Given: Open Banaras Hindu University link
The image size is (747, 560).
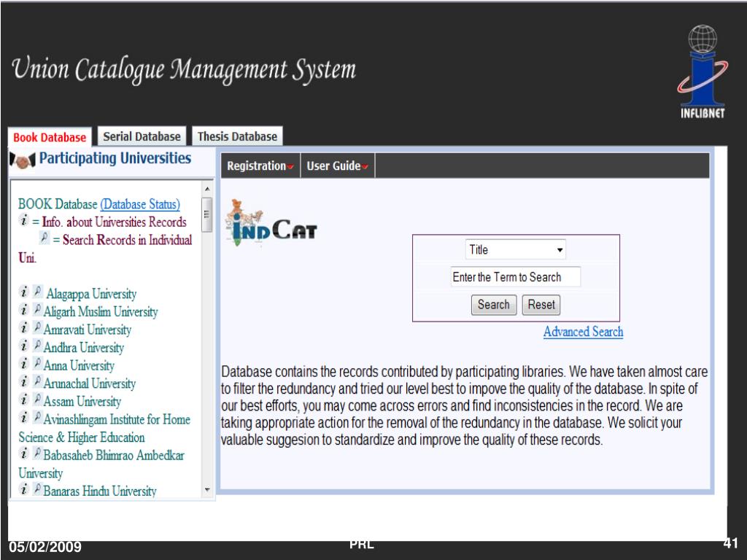Looking at the screenshot, I should (99, 491).
